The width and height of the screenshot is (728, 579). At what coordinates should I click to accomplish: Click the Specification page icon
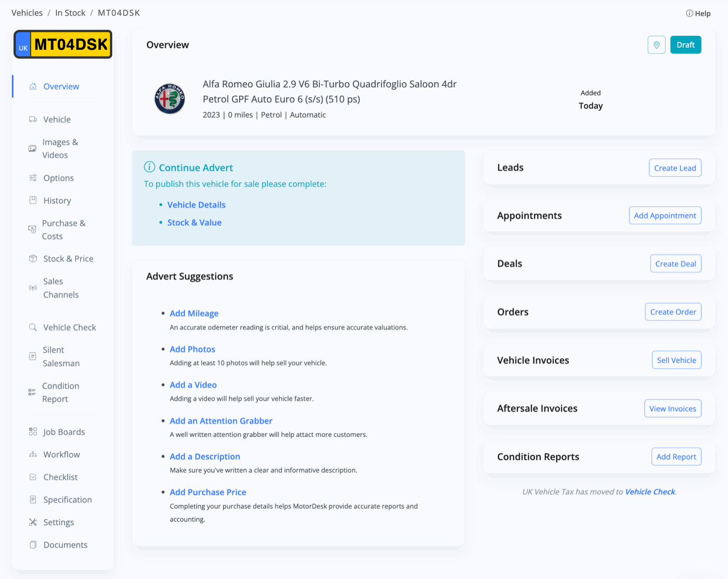(x=33, y=499)
